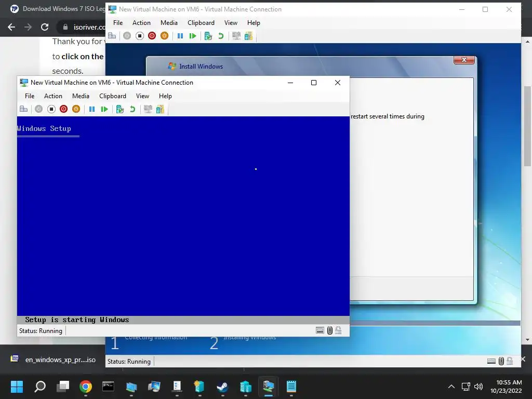The height and width of the screenshot is (399, 532).
Task: Click keyboard status icon in back VM window
Action: coord(491,361)
